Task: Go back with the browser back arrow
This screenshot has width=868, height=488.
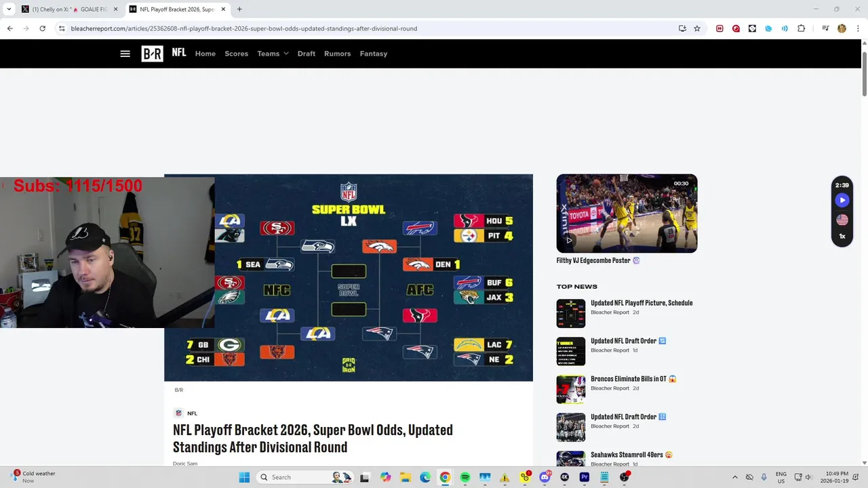Action: click(x=9, y=28)
